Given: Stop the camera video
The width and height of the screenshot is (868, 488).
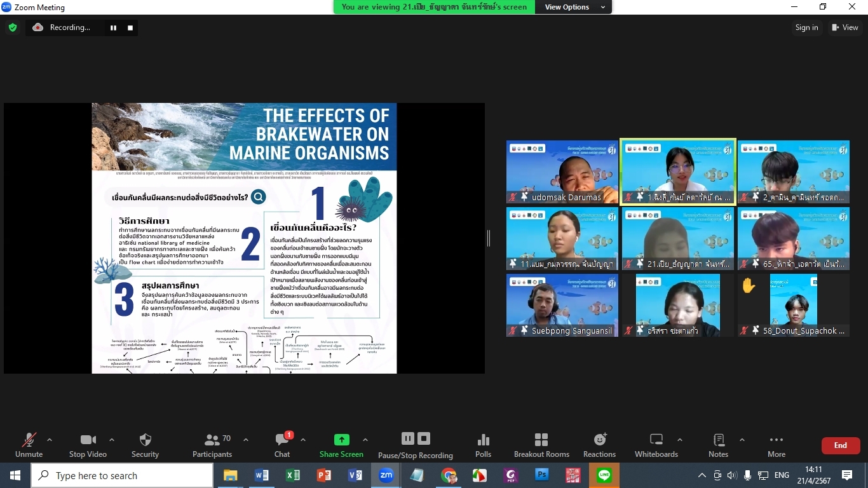Looking at the screenshot, I should (x=88, y=445).
